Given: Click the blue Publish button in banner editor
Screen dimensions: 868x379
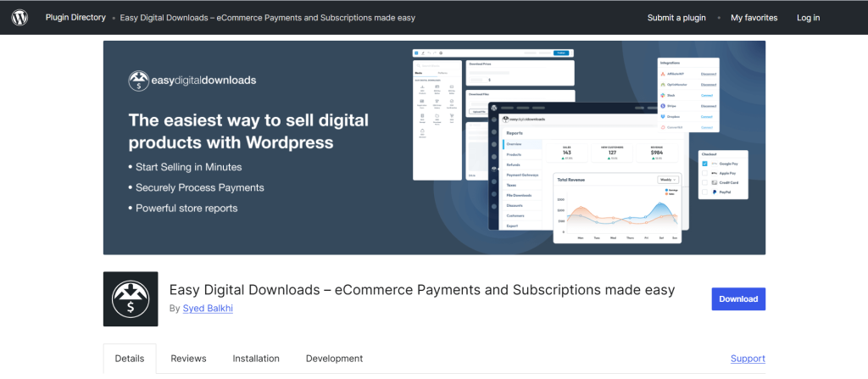Looking at the screenshot, I should pos(561,53).
